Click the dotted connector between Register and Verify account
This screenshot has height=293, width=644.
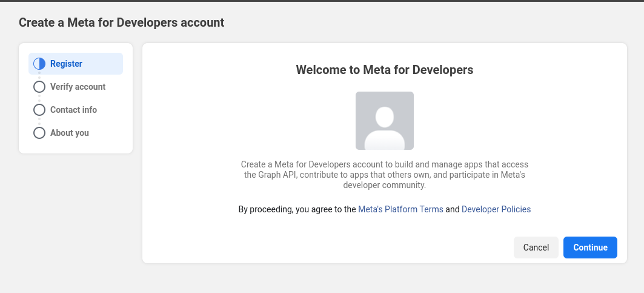pyautogui.click(x=39, y=75)
